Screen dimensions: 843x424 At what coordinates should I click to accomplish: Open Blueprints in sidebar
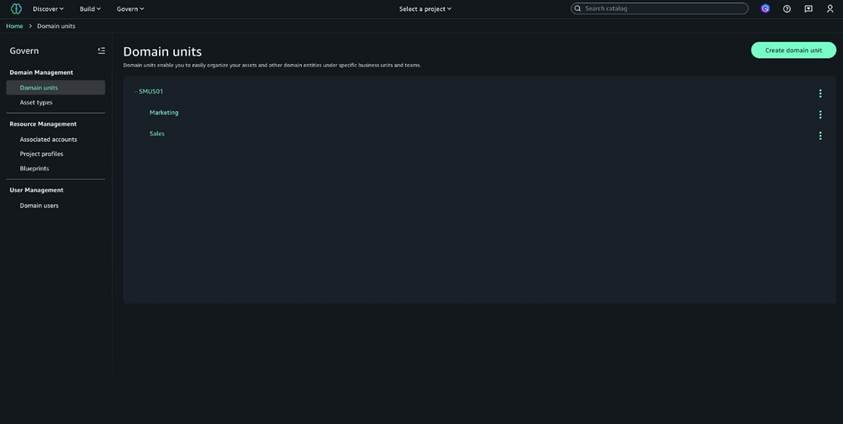click(x=34, y=168)
